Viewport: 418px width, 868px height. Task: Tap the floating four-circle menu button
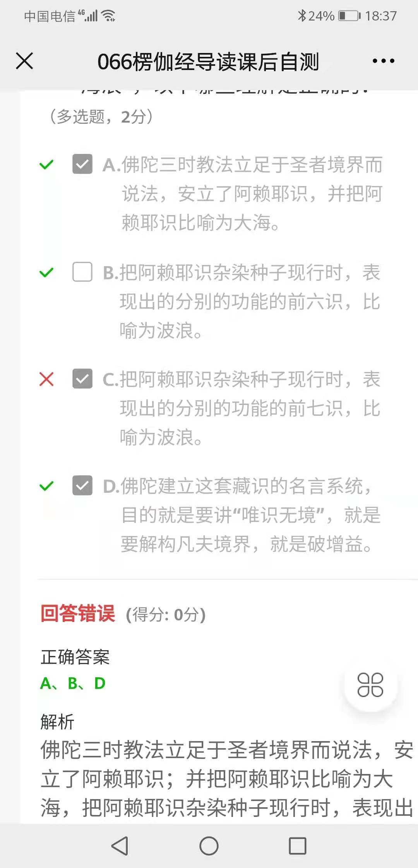(x=370, y=685)
